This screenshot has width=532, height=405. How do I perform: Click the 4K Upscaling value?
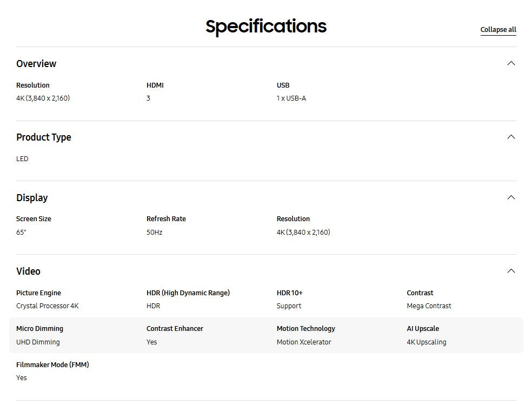click(x=426, y=342)
